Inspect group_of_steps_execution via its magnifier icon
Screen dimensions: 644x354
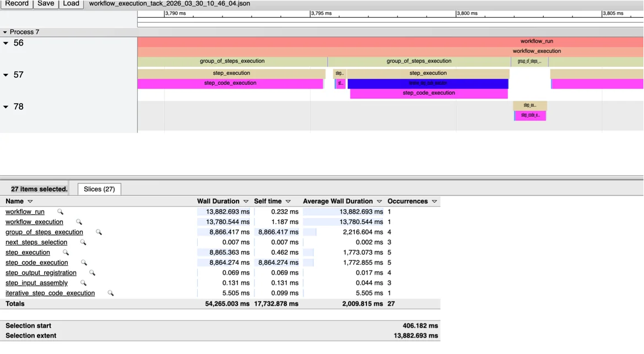(99, 232)
